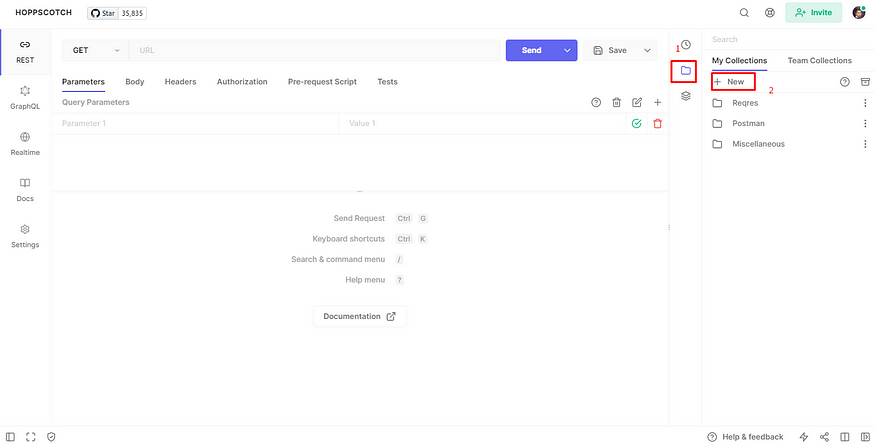Toggle the right sidebar panel icon
Viewport: 875px width, 447px height.
point(865,437)
